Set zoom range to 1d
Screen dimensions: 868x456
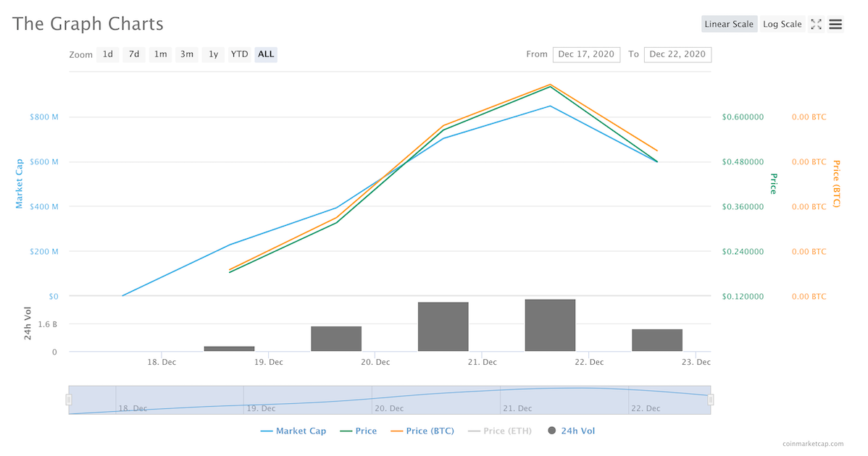tap(107, 54)
